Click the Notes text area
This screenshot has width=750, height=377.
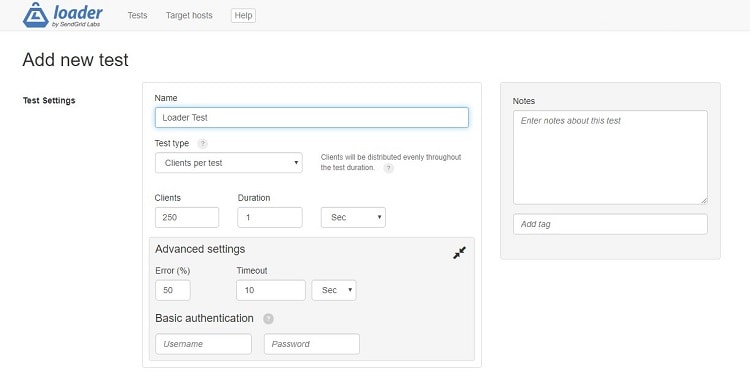(x=610, y=157)
